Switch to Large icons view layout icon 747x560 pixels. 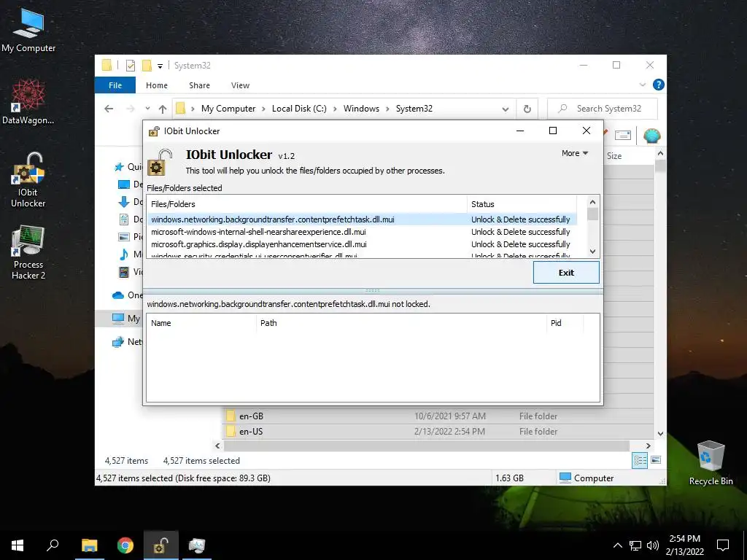point(656,460)
